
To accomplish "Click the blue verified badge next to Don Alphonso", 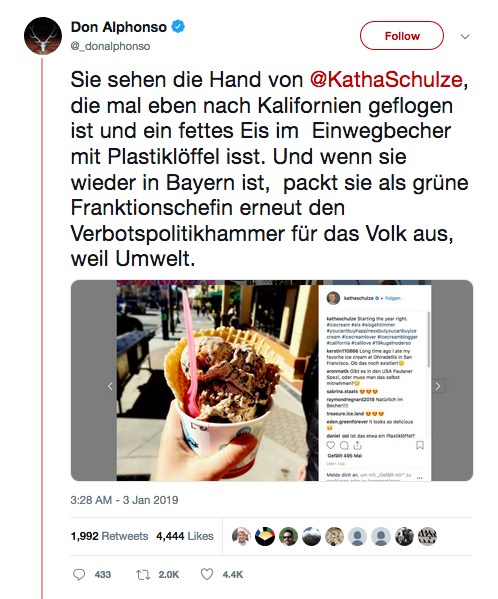I will [x=178, y=27].
